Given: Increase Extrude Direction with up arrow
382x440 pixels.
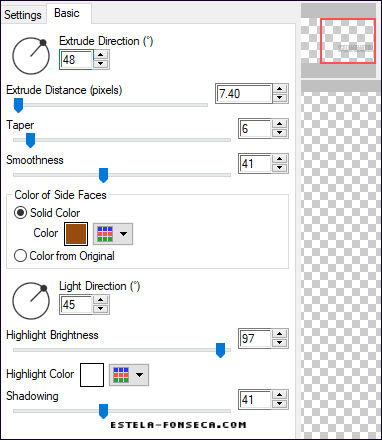Looking at the screenshot, I should click(x=101, y=55).
